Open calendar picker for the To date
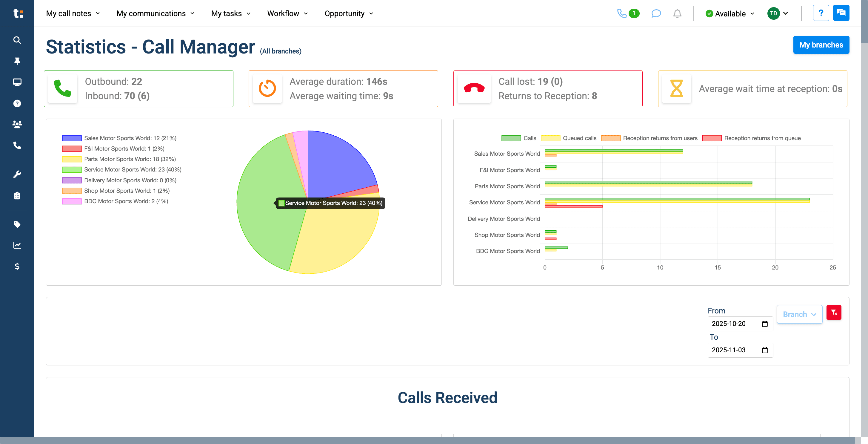The height and width of the screenshot is (444, 868). point(765,350)
